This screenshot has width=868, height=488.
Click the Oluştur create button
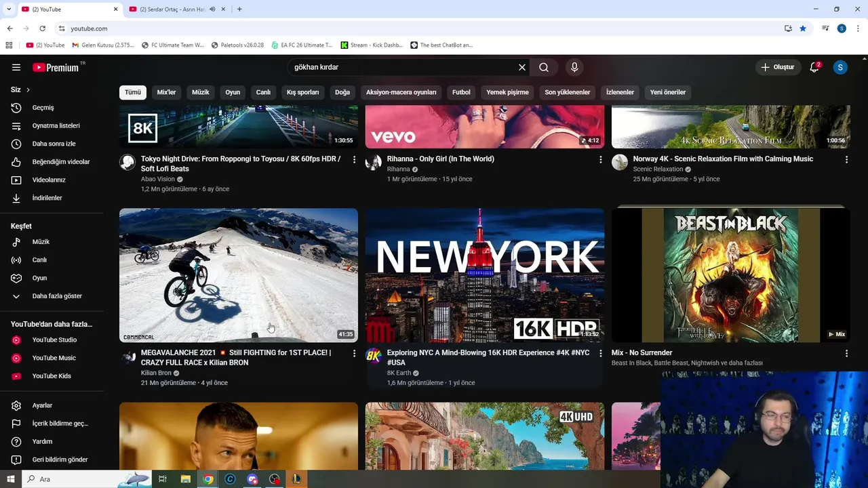coord(777,67)
